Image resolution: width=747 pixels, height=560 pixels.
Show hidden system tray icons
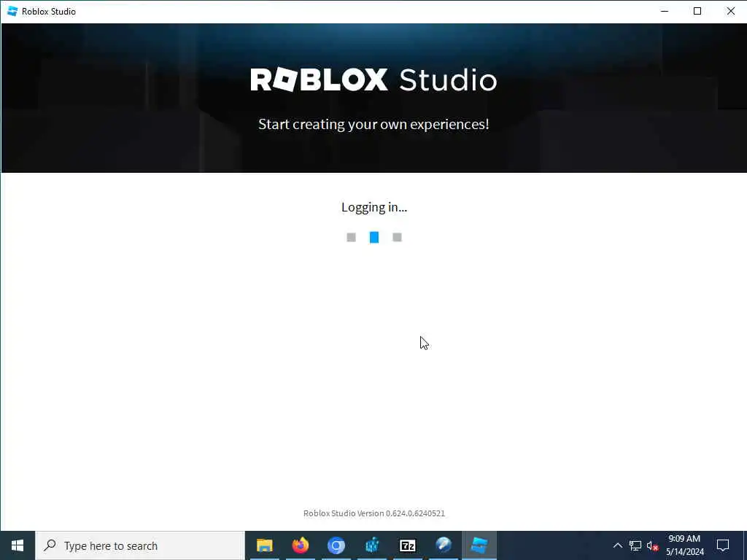[617, 545]
